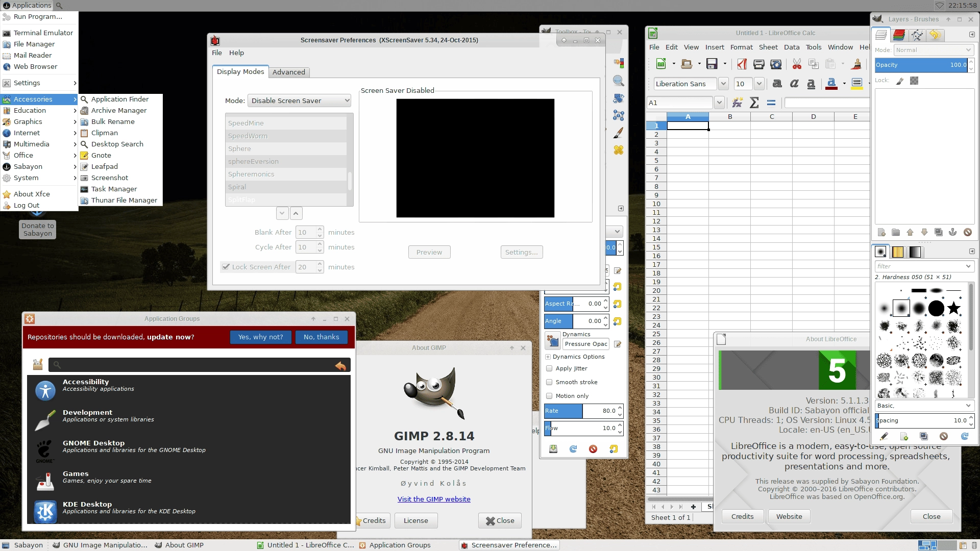Click the back arrow in Application Groups search

click(x=340, y=365)
